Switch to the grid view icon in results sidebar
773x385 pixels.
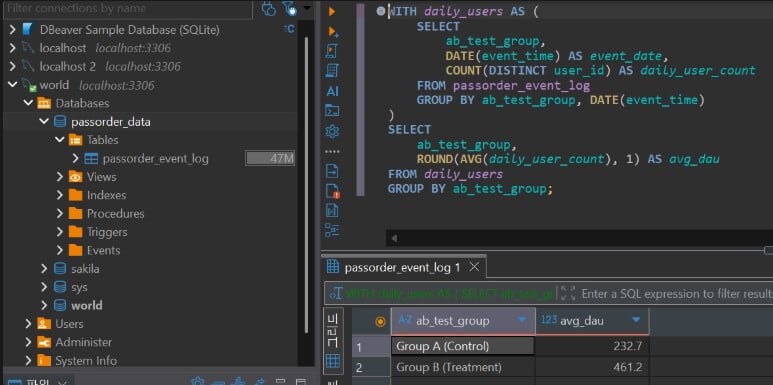333,361
